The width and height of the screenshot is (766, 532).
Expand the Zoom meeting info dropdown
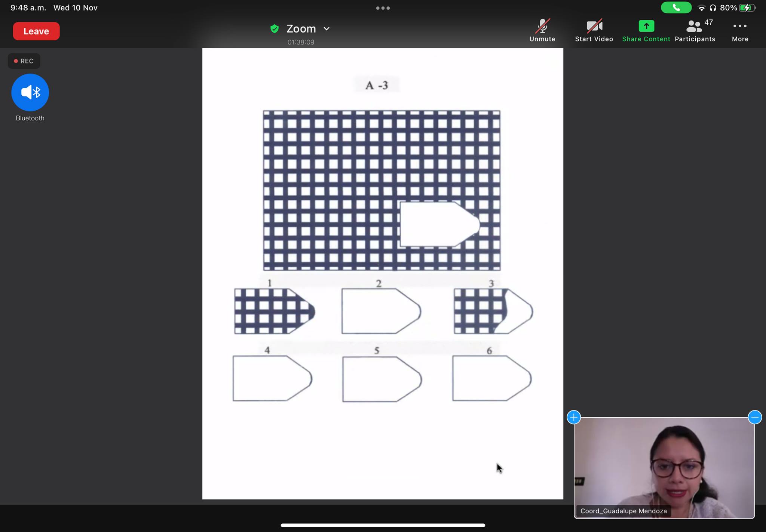[x=327, y=29]
